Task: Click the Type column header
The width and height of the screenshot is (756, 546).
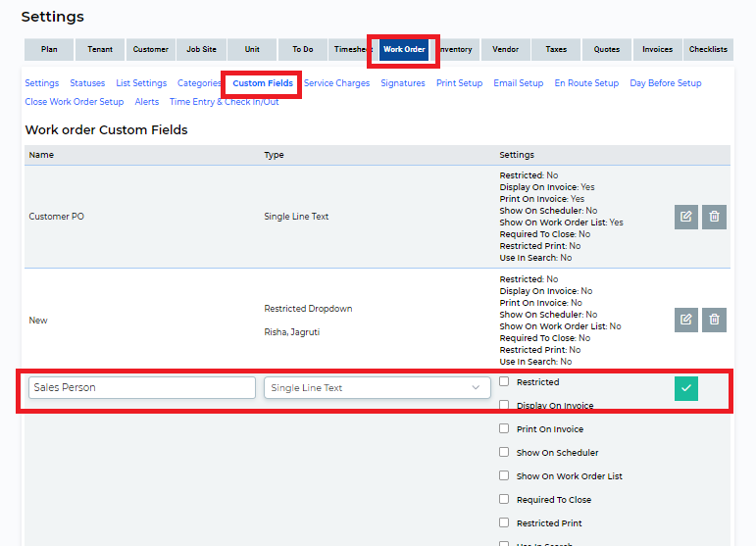Action: tap(274, 155)
